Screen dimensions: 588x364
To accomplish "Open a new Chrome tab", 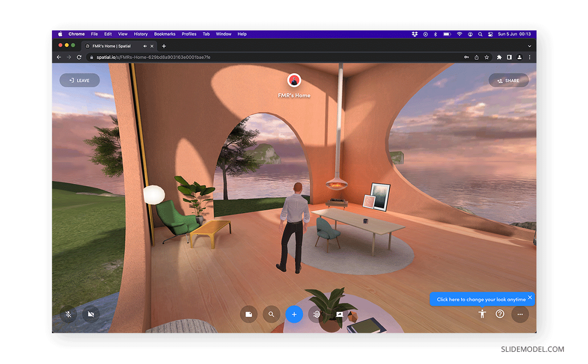I will click(164, 46).
